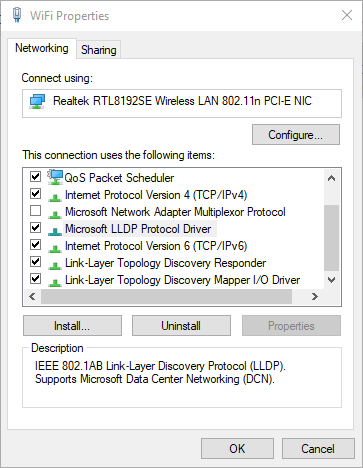Open adapter Configure dialog

click(296, 135)
